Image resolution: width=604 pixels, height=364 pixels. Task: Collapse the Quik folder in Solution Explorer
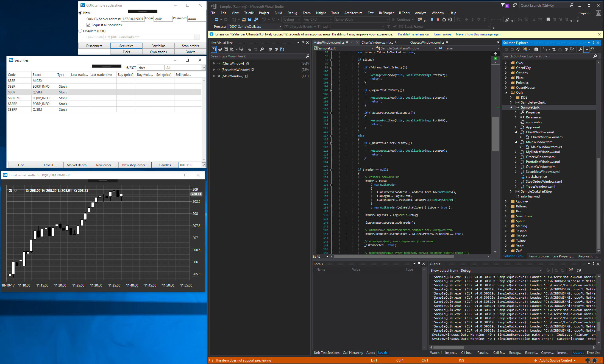click(506, 93)
